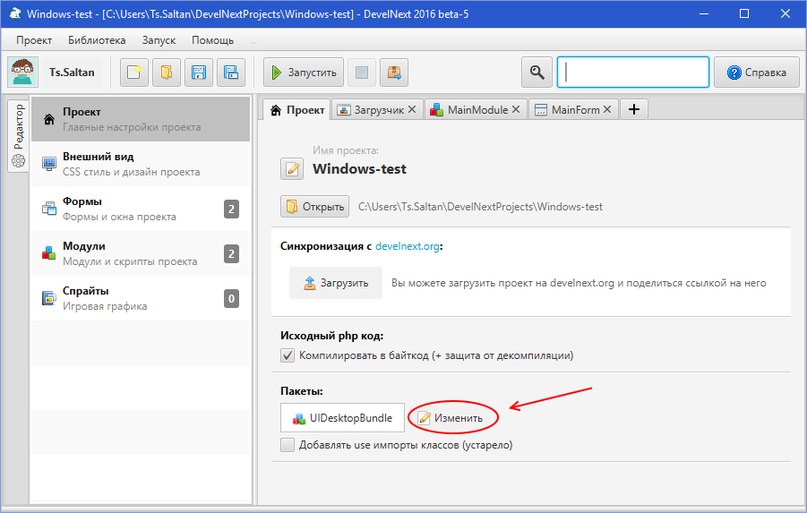The image size is (807, 513).
Task: Click the build package box icon
Action: click(x=394, y=73)
